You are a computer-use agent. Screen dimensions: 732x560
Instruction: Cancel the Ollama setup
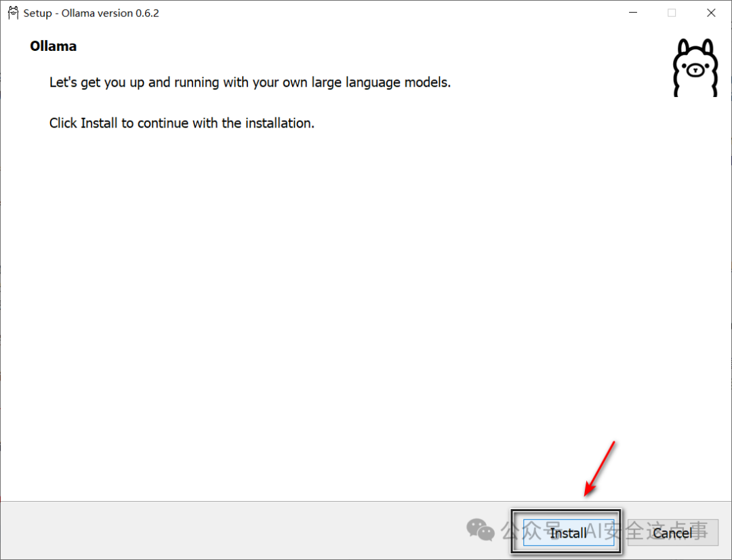pos(673,532)
